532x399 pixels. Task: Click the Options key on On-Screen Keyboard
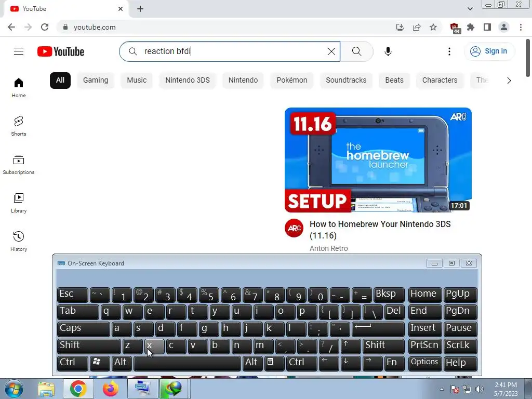pos(425,363)
